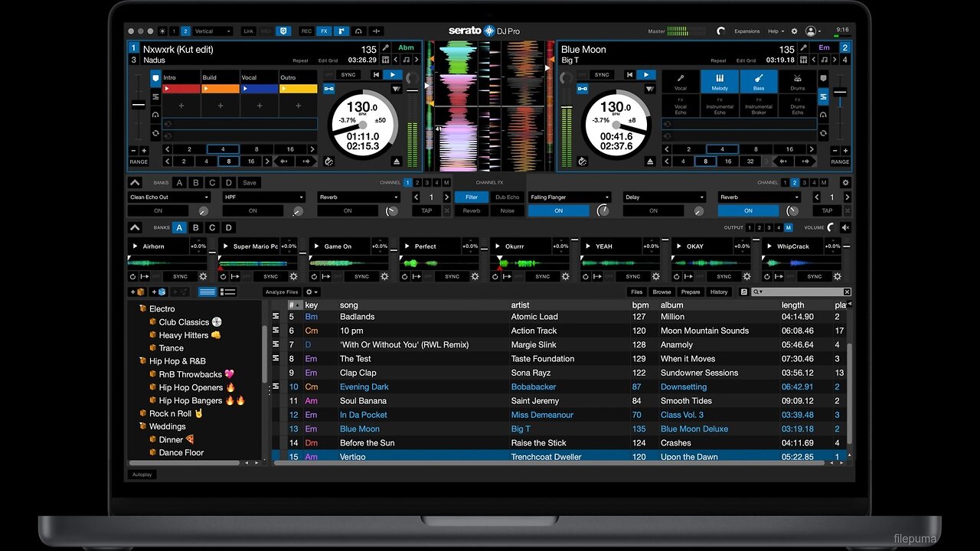Switch to the History tab

[x=719, y=292]
